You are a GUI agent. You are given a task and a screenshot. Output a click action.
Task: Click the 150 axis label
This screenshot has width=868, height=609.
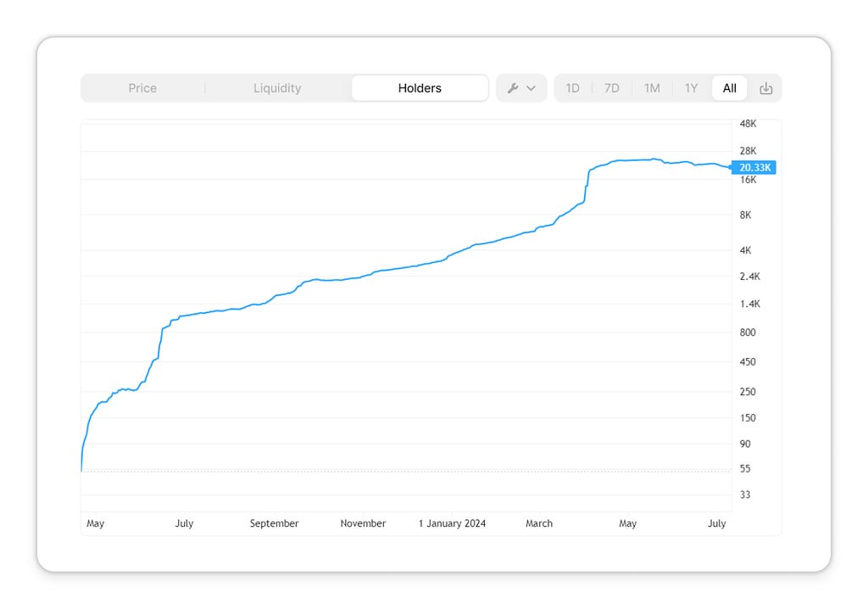[748, 418]
